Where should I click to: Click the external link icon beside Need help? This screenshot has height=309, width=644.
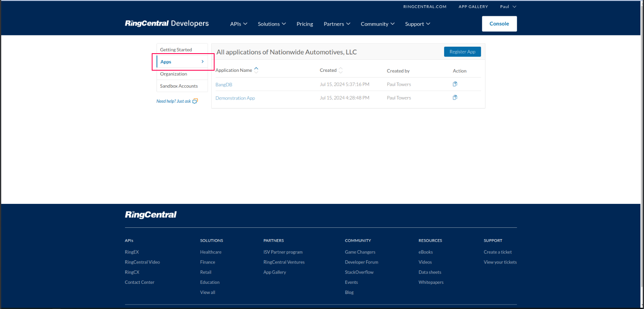coord(195,101)
